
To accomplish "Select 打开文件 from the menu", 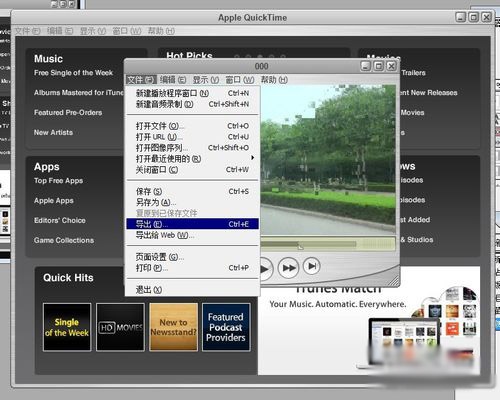I will tap(192, 126).
